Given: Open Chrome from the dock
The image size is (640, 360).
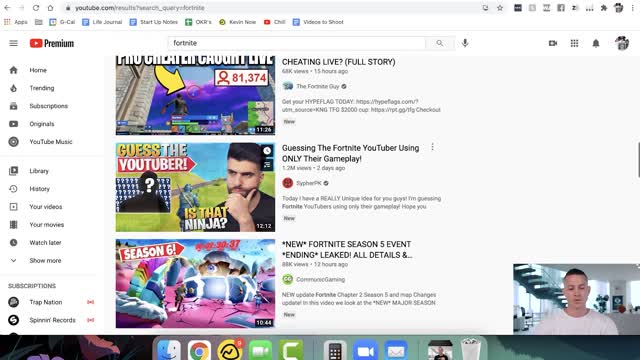Looking at the screenshot, I should coord(199,350).
